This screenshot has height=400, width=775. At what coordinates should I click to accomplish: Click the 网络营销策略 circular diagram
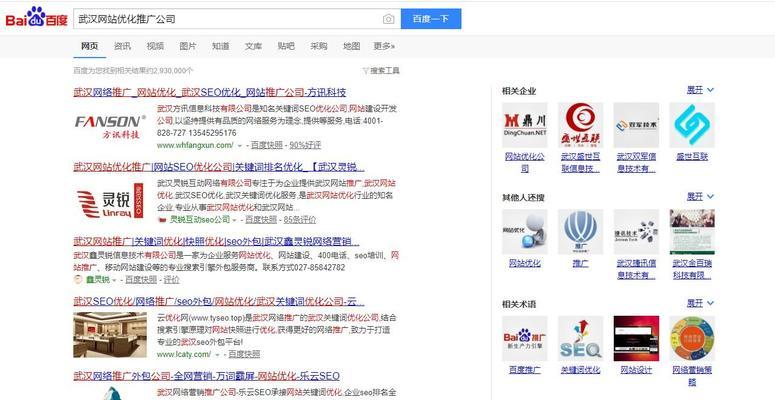click(692, 339)
